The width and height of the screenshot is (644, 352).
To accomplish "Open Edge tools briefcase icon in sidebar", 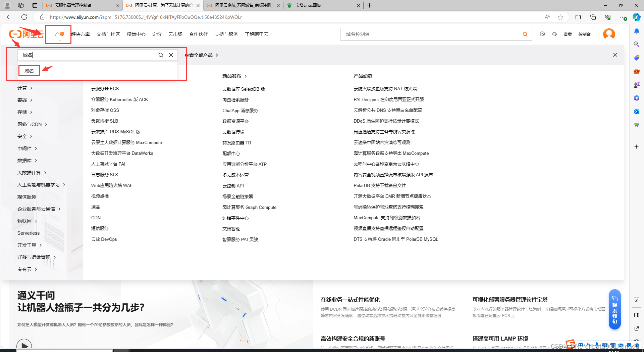I will [x=636, y=71].
